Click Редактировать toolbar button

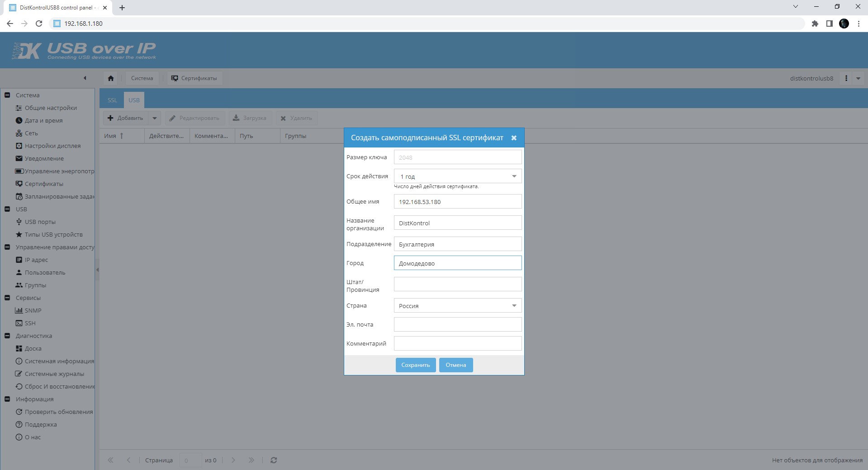pyautogui.click(x=194, y=118)
